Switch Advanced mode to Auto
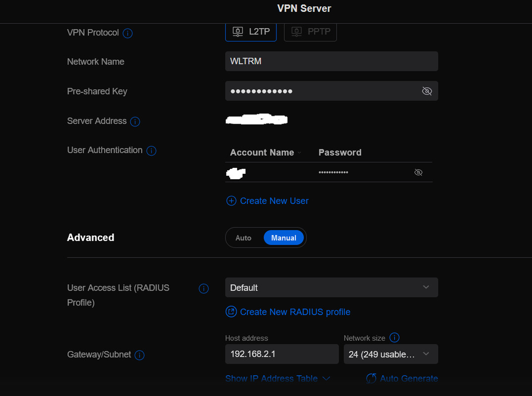This screenshot has width=532, height=396. 243,238
